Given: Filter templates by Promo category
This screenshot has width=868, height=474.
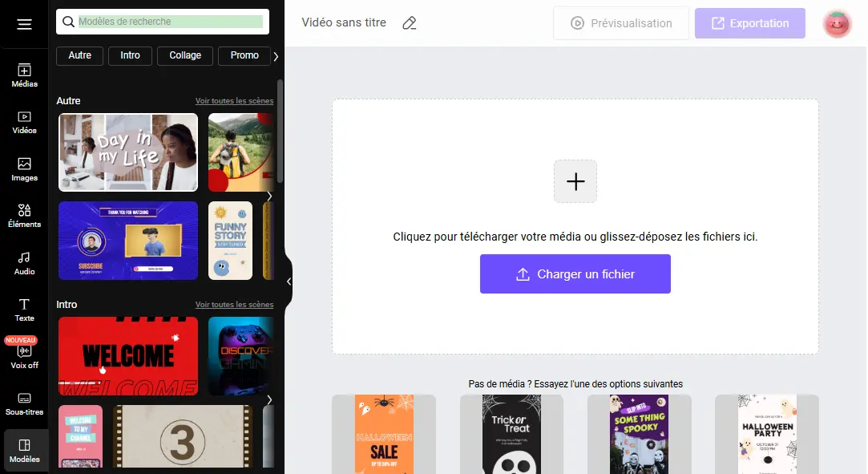Looking at the screenshot, I should [x=244, y=55].
